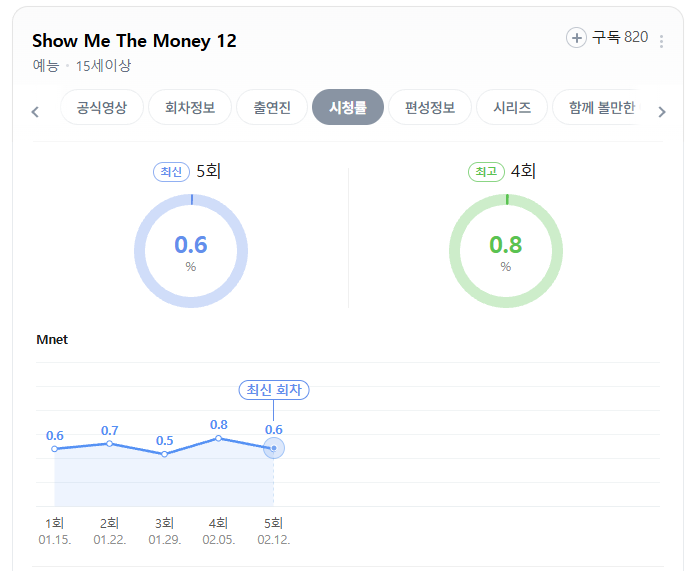Click the highlighted episode 5 data point
This screenshot has height=571, width=695.
click(274, 448)
